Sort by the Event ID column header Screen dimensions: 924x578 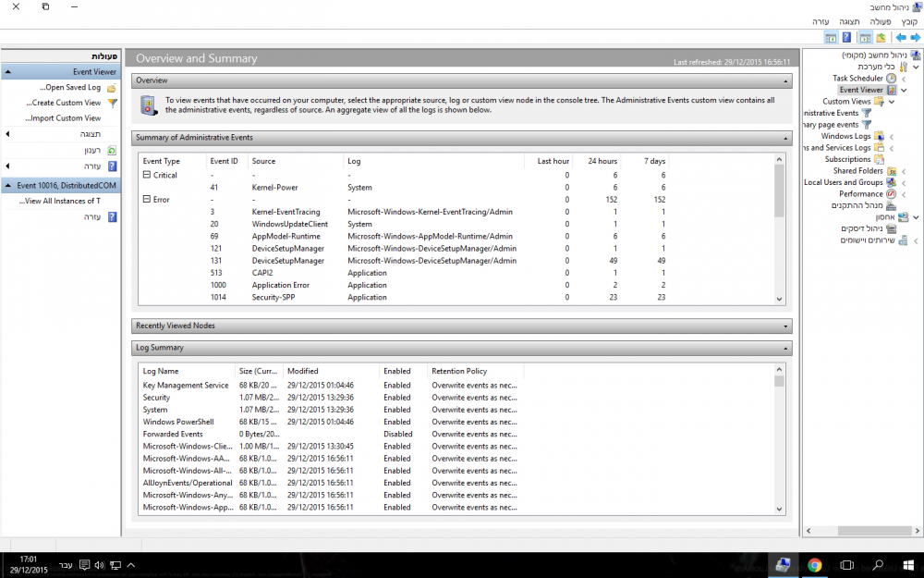click(225, 161)
